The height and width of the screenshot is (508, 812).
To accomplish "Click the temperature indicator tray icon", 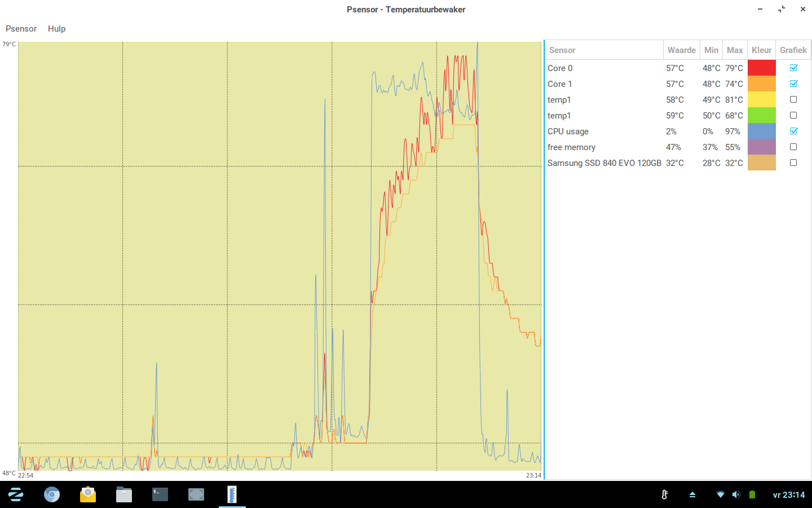I will click(x=665, y=494).
